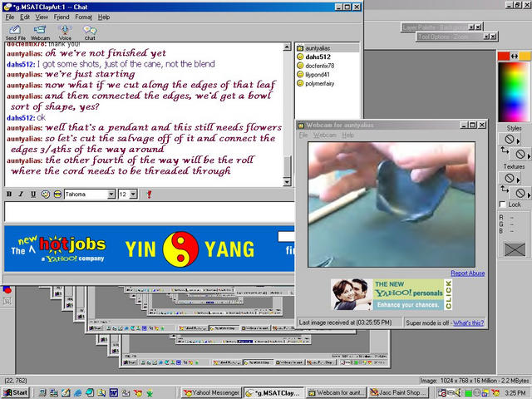Click the webcam video image

coord(392,204)
